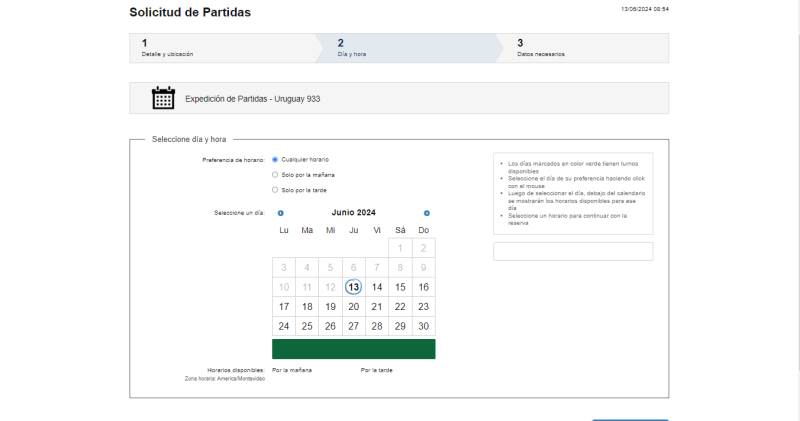Select Monday June 17
Image resolution: width=800 pixels, height=421 pixels.
[x=284, y=307]
